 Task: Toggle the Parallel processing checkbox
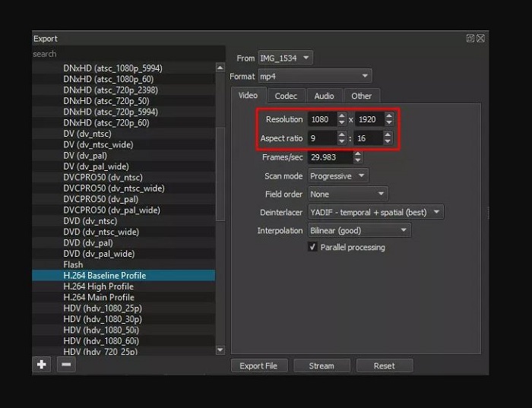pyautogui.click(x=312, y=248)
